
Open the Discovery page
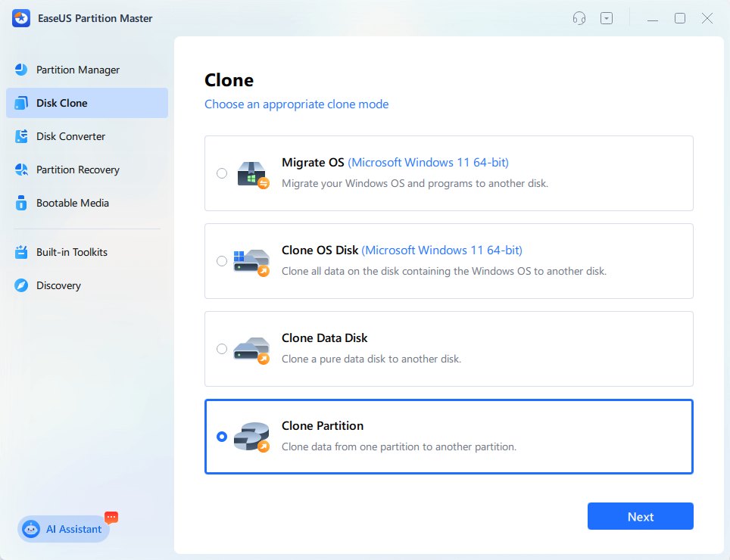[x=87, y=285]
